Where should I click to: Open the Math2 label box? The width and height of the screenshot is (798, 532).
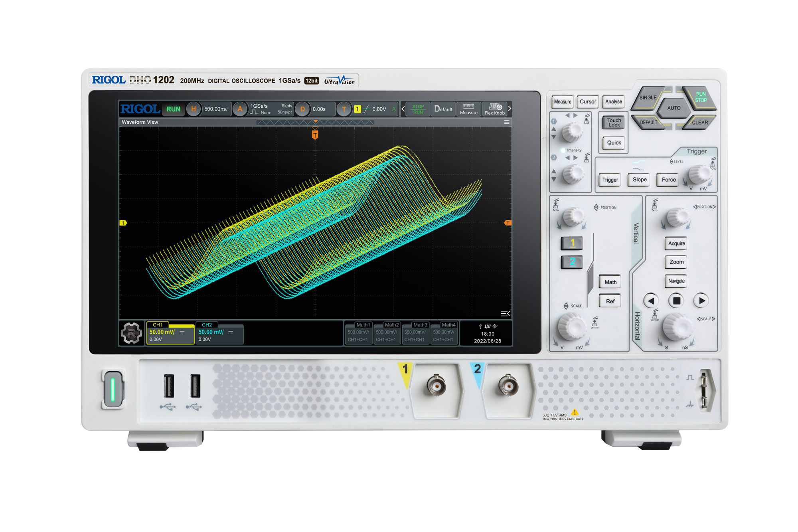click(x=387, y=333)
